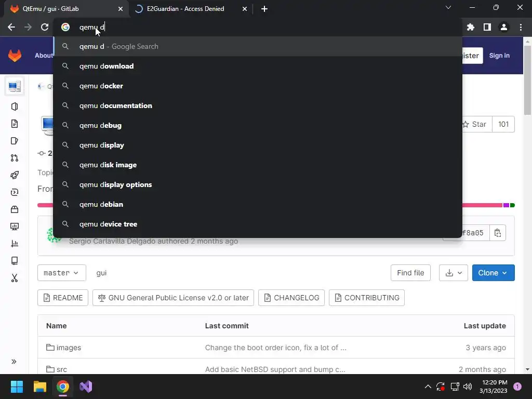Open images folder

click(x=69, y=348)
